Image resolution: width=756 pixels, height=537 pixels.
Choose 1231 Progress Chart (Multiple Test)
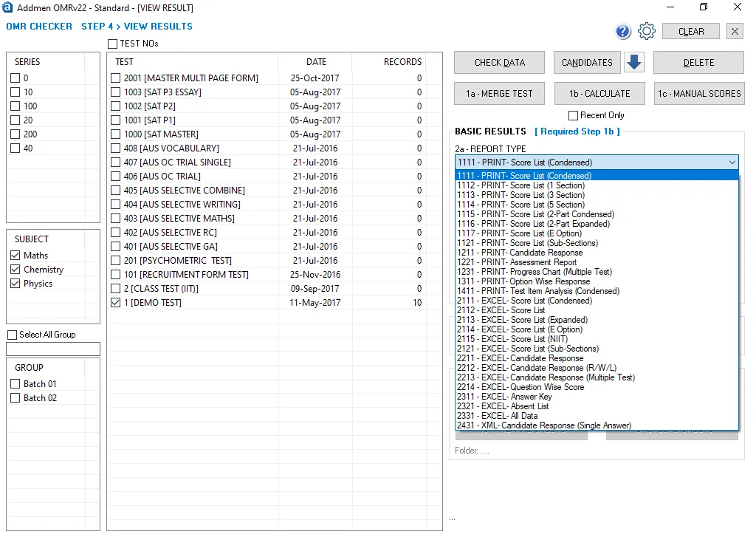click(597, 272)
